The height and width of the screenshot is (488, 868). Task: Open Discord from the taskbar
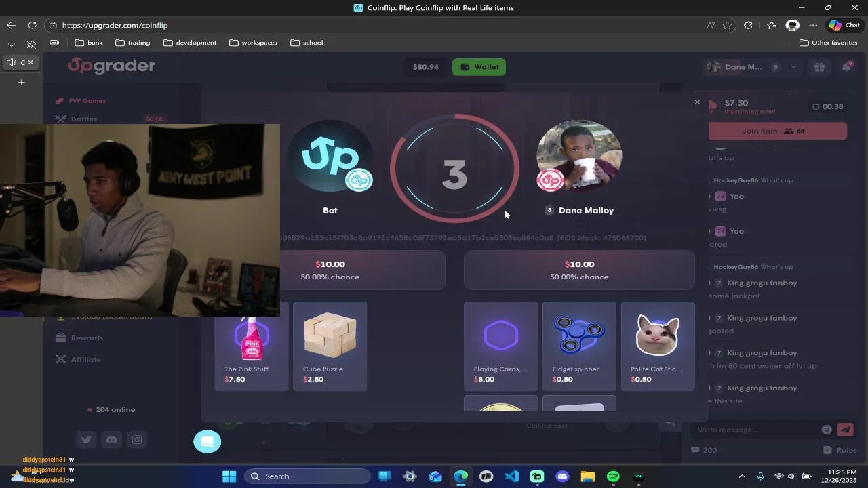pos(562,476)
